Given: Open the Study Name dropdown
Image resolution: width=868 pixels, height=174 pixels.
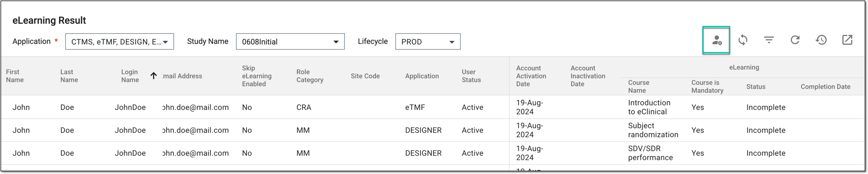Looking at the screenshot, I should (x=290, y=42).
